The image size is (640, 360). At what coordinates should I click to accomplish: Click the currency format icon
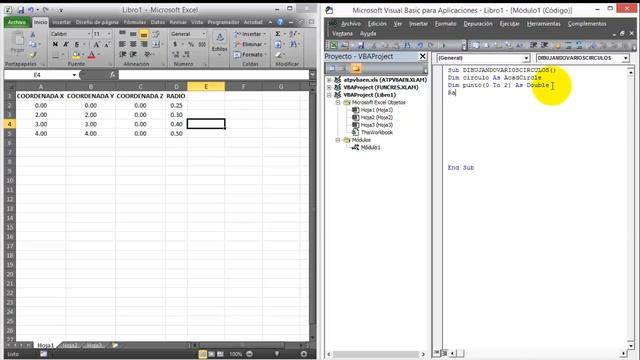pyautogui.click(x=176, y=44)
